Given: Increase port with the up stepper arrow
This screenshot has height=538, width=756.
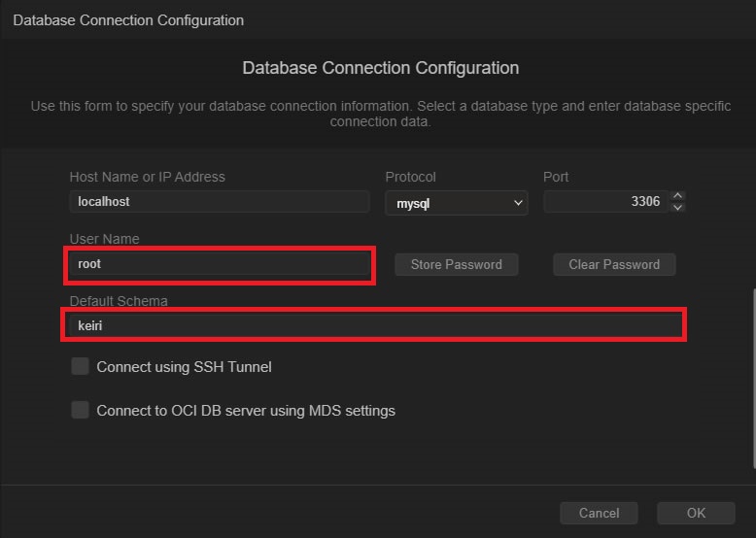Looking at the screenshot, I should [678, 196].
